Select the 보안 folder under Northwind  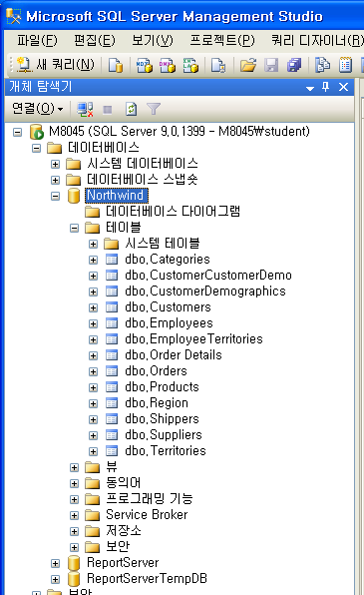click(x=118, y=546)
